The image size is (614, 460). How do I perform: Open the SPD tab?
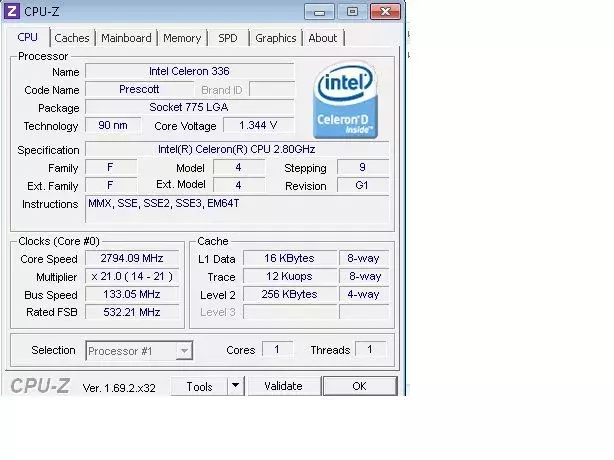pyautogui.click(x=228, y=38)
